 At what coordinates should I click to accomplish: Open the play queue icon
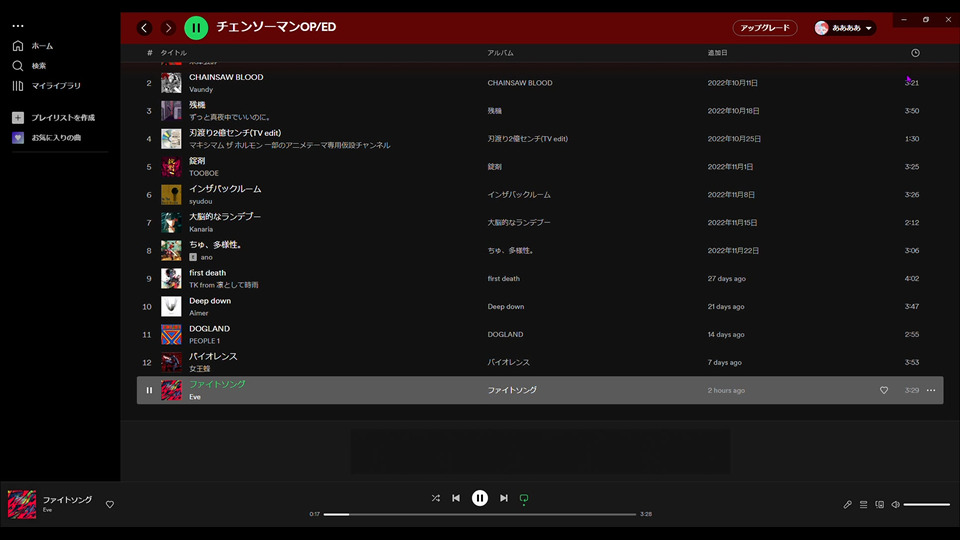click(863, 504)
